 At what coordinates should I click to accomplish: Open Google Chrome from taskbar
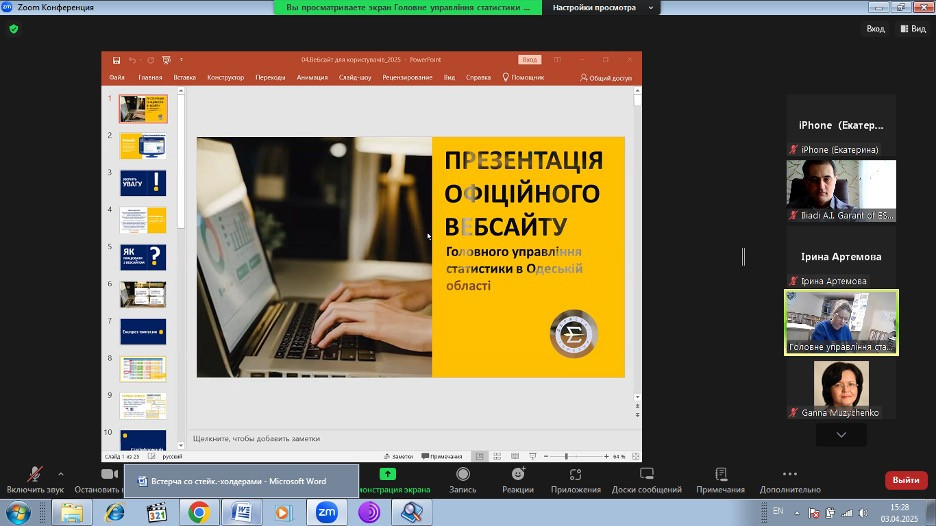click(x=199, y=513)
